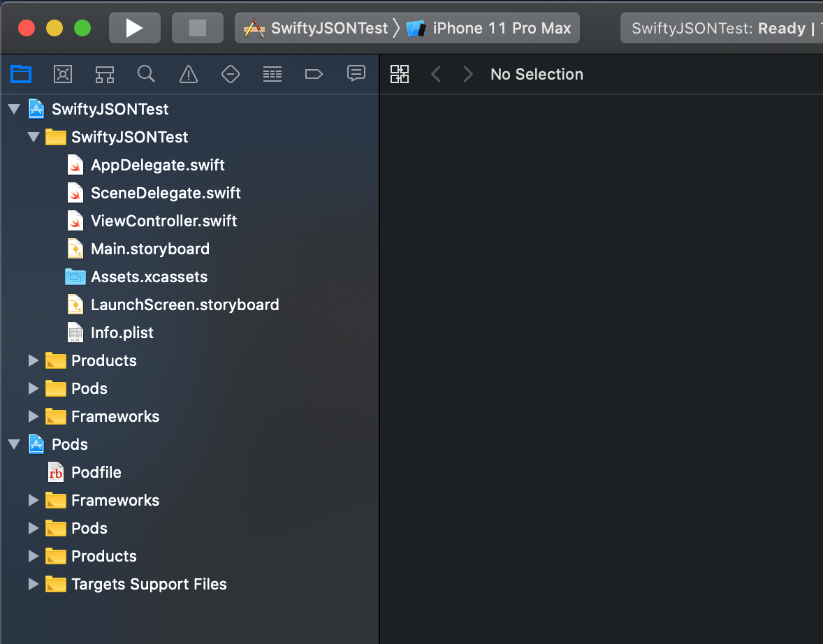Viewport: 823px width, 644px height.
Task: Show the Issue navigator warning icon
Action: click(x=189, y=74)
